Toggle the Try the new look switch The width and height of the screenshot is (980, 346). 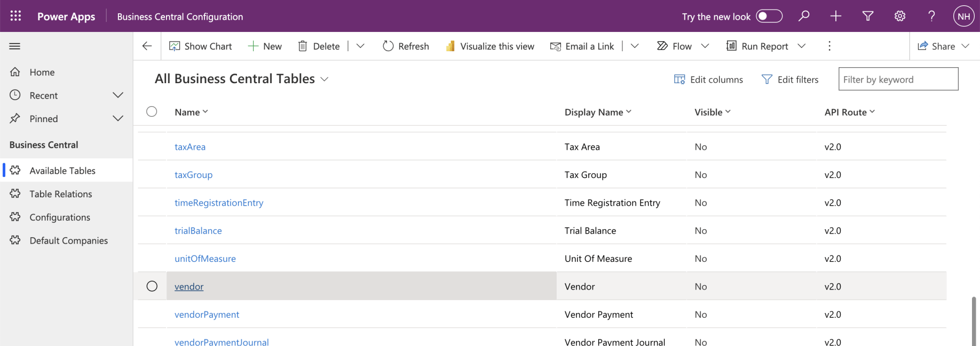[x=769, y=16]
